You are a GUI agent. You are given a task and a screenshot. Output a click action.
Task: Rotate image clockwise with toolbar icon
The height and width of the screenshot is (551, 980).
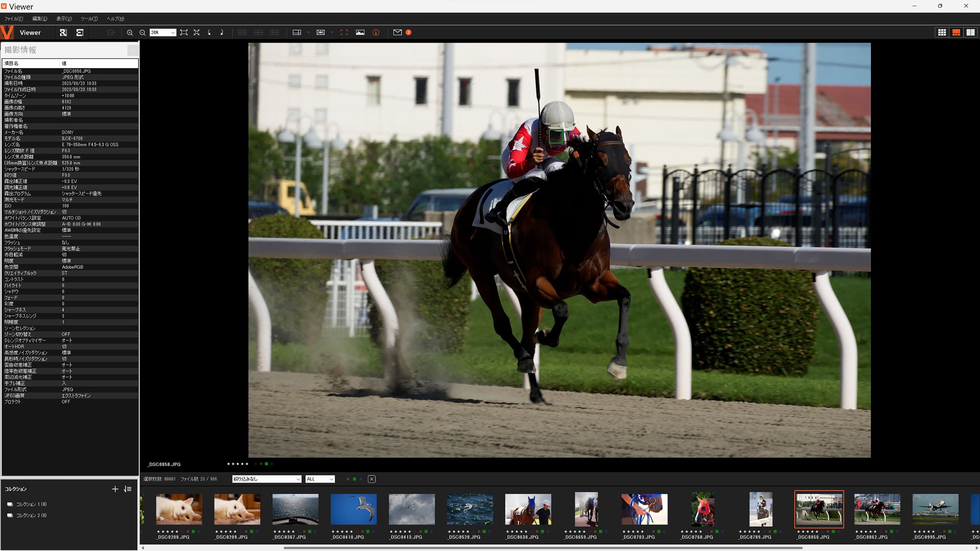click(221, 33)
